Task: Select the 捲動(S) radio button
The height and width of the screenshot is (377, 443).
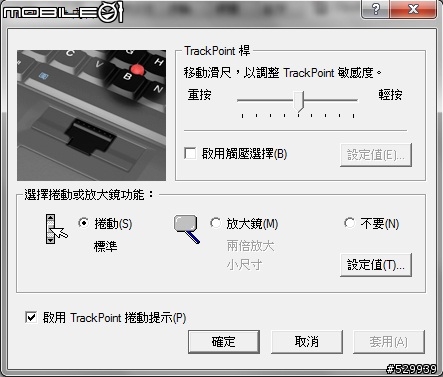Action: point(83,223)
